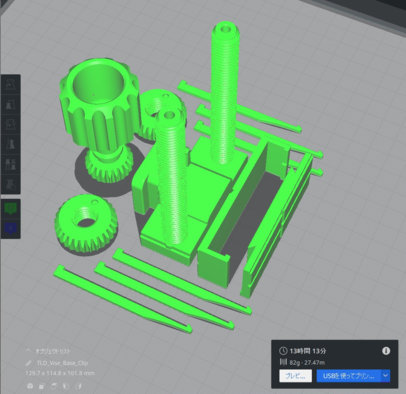Viewport: 406px width, 394px height.
Task: Select the Scale tool in left toolbar
Action: point(11,105)
